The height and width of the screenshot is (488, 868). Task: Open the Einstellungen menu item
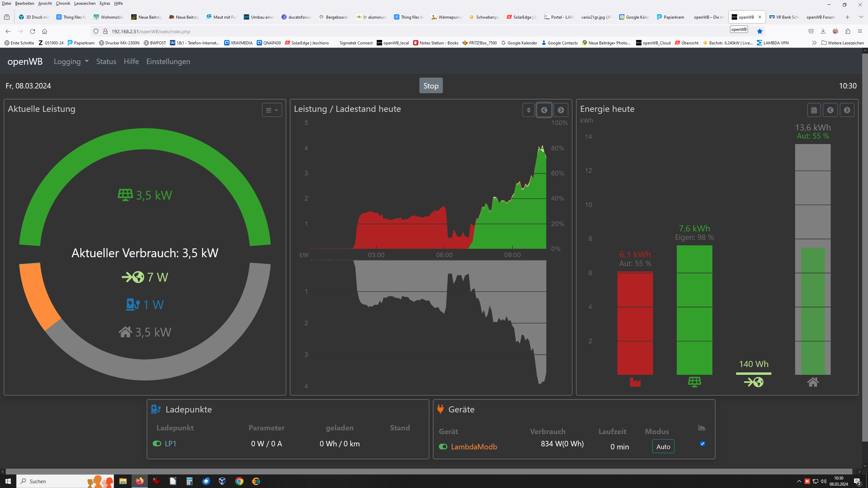click(x=168, y=61)
